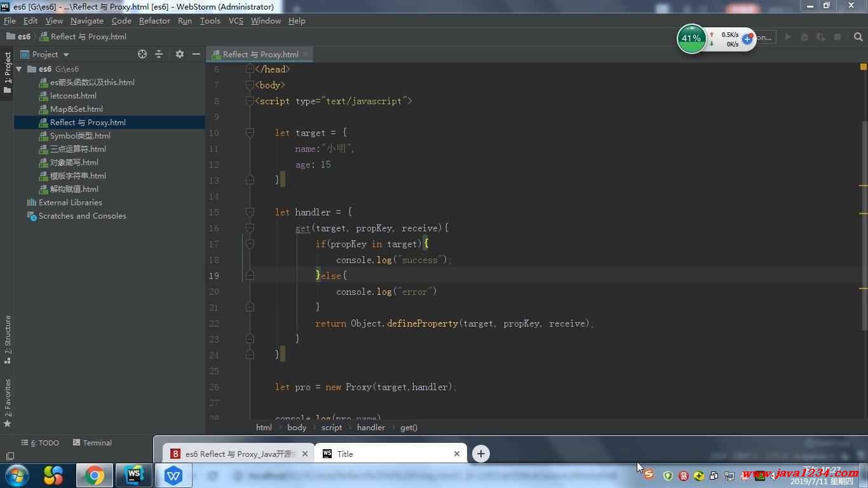
Task: Place the cursor on line 26 Proxy code
Action: point(366,387)
